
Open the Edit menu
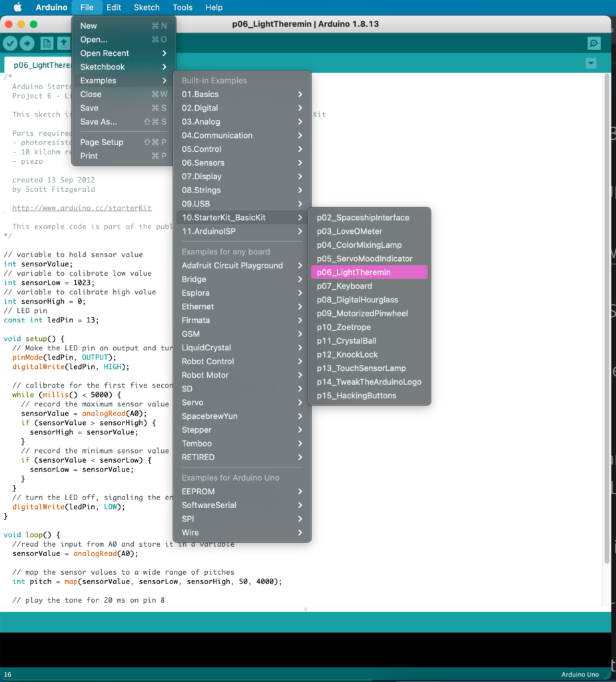[113, 7]
